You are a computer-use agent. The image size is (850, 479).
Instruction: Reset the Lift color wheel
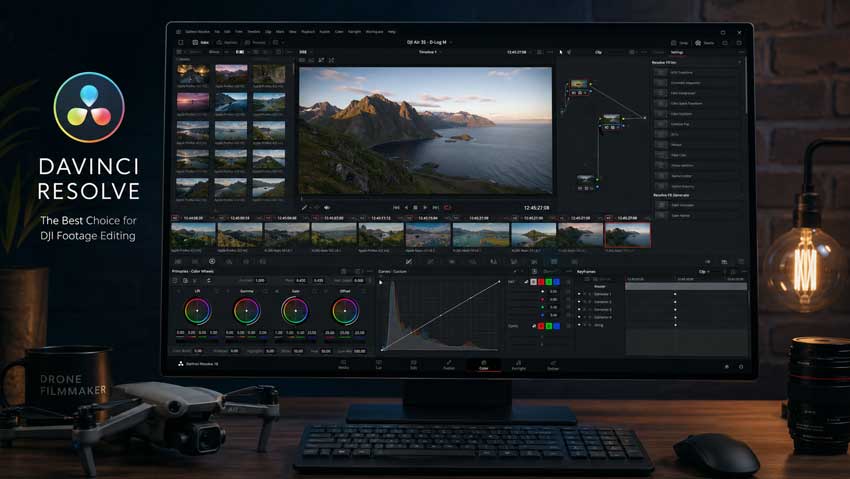click(216, 292)
